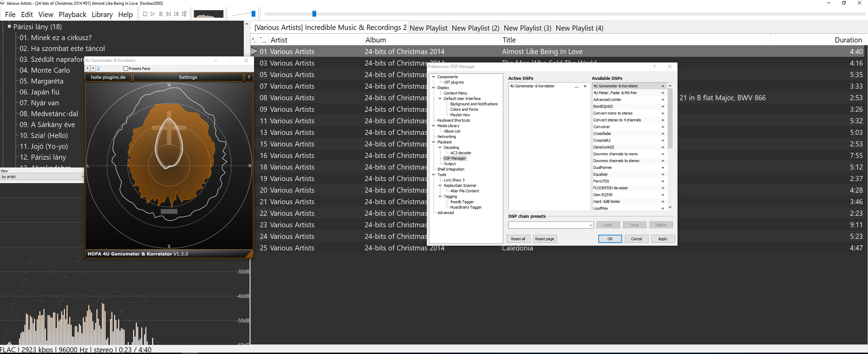Add Equalizer DSP with plus icon
868x354 pixels.
click(663, 174)
